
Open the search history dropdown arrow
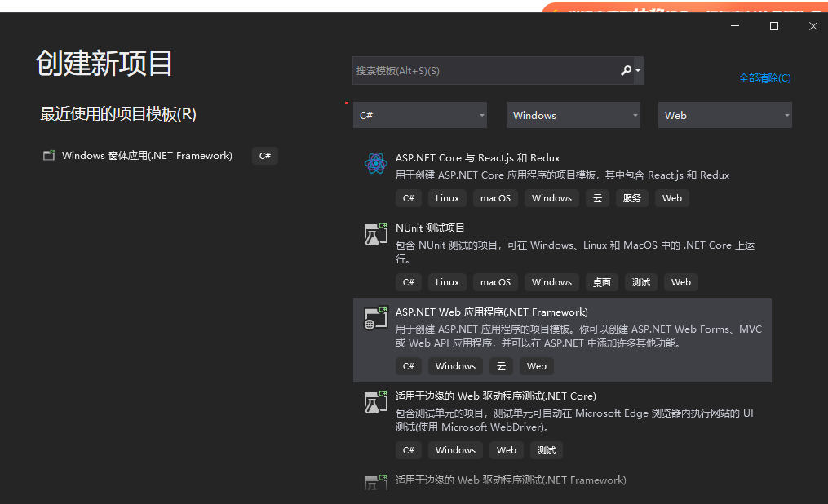pos(637,72)
